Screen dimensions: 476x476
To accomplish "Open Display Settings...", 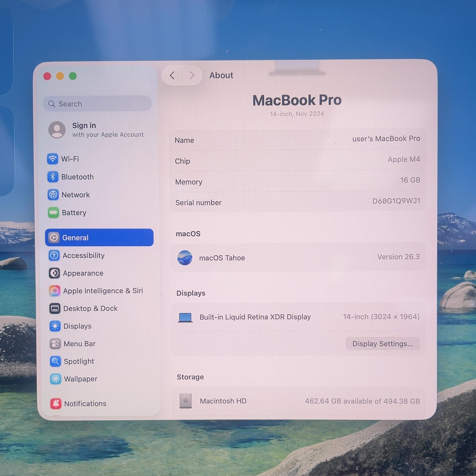I will point(382,344).
